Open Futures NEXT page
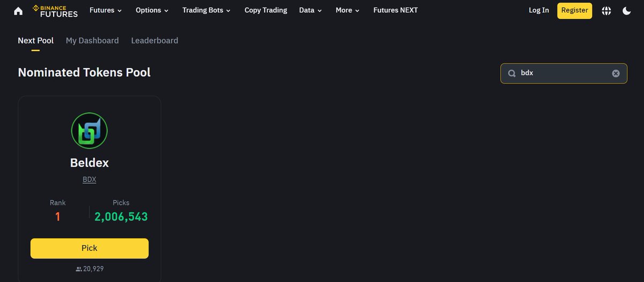 [x=396, y=10]
